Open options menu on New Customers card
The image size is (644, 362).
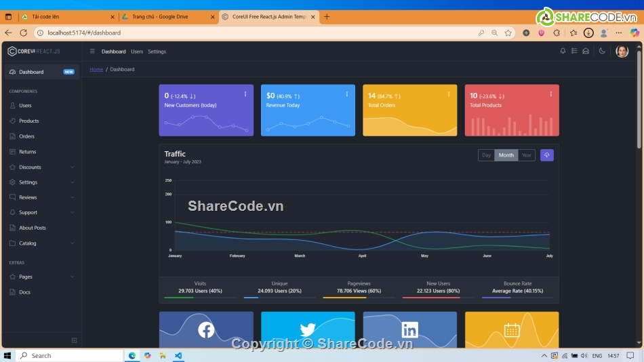[245, 94]
